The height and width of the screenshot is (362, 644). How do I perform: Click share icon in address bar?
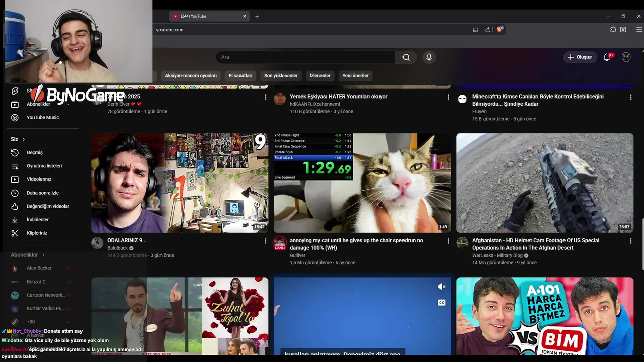[x=487, y=30]
